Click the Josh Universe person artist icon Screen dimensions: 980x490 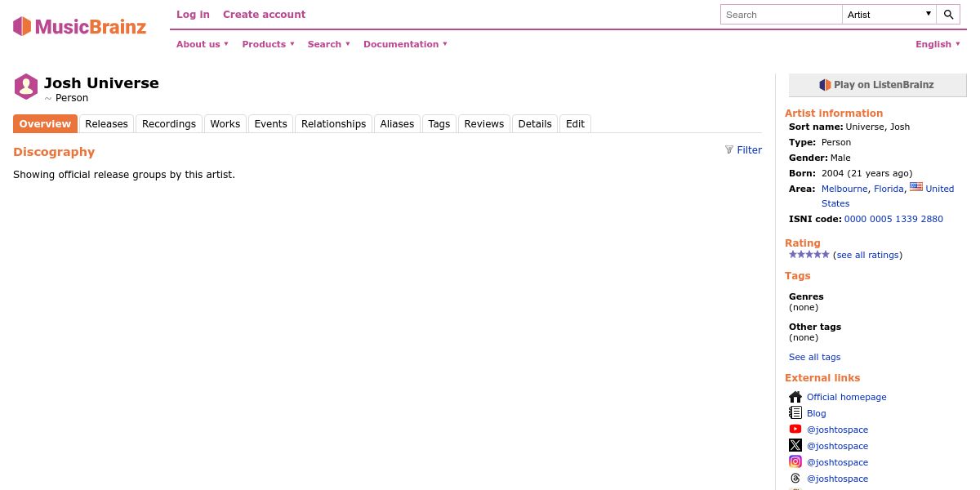point(26,87)
